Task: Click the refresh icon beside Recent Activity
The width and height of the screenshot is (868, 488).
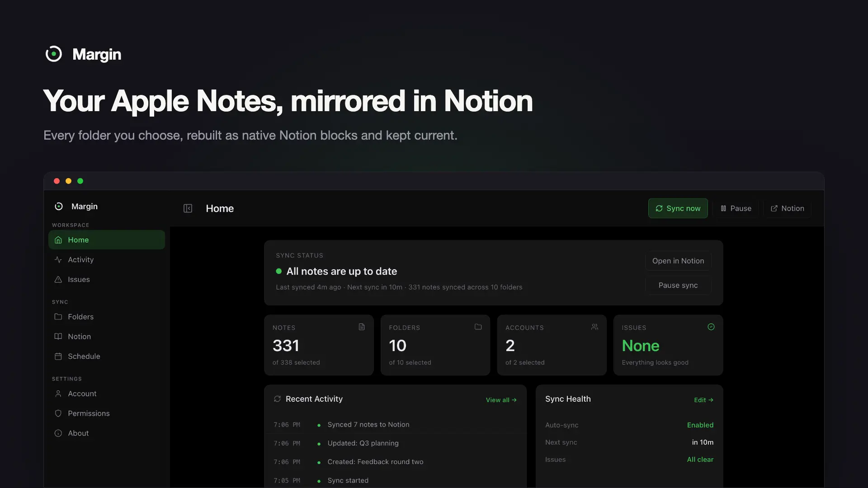Action: 277,399
